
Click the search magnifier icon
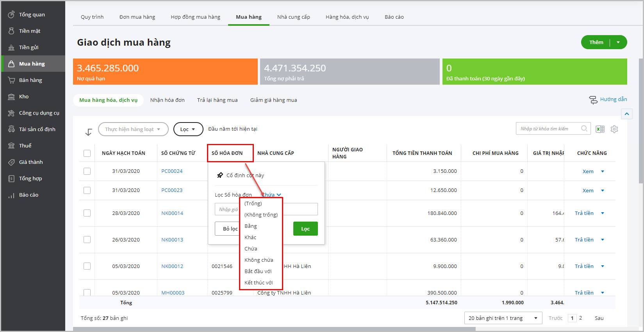click(x=584, y=128)
